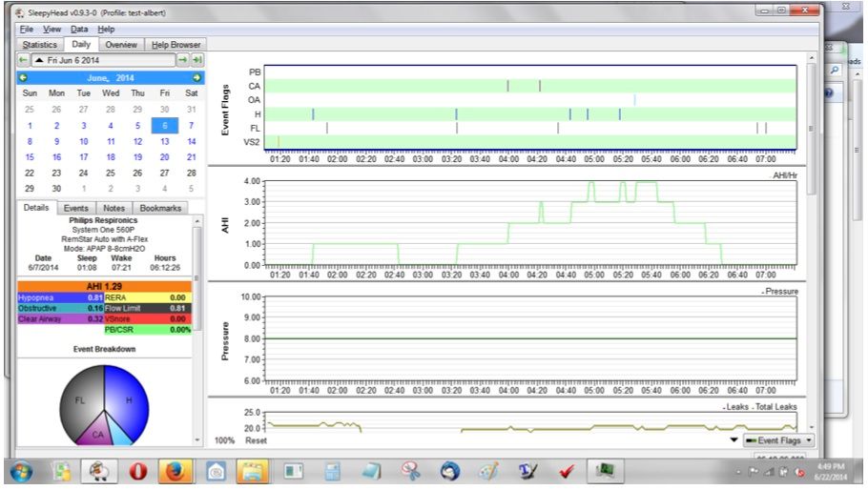Click the Pressure graph line
868x490 pixels.
pyautogui.click(x=531, y=338)
